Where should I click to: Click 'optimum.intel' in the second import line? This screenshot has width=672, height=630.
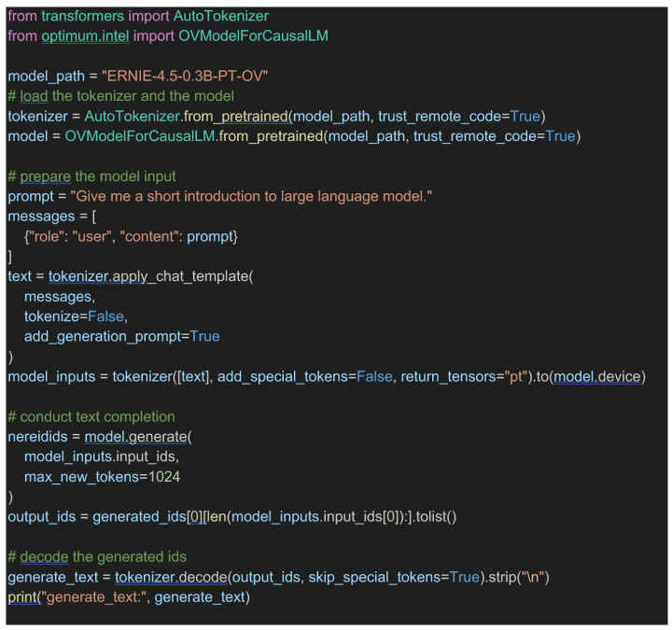(85, 36)
